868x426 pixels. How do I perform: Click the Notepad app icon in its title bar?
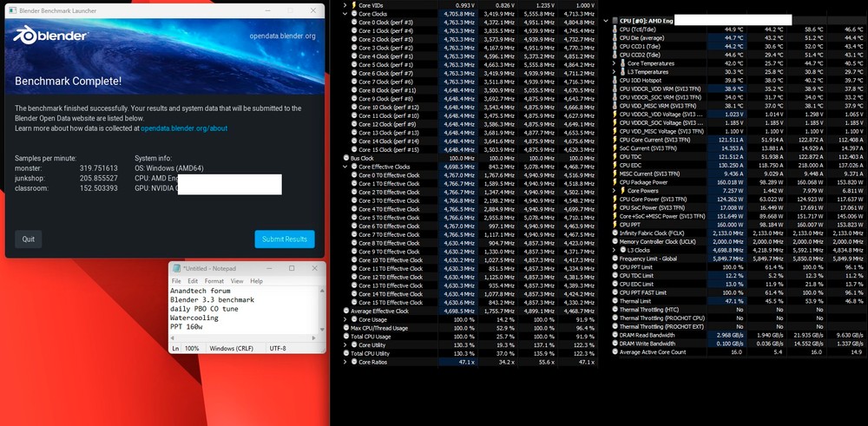176,268
